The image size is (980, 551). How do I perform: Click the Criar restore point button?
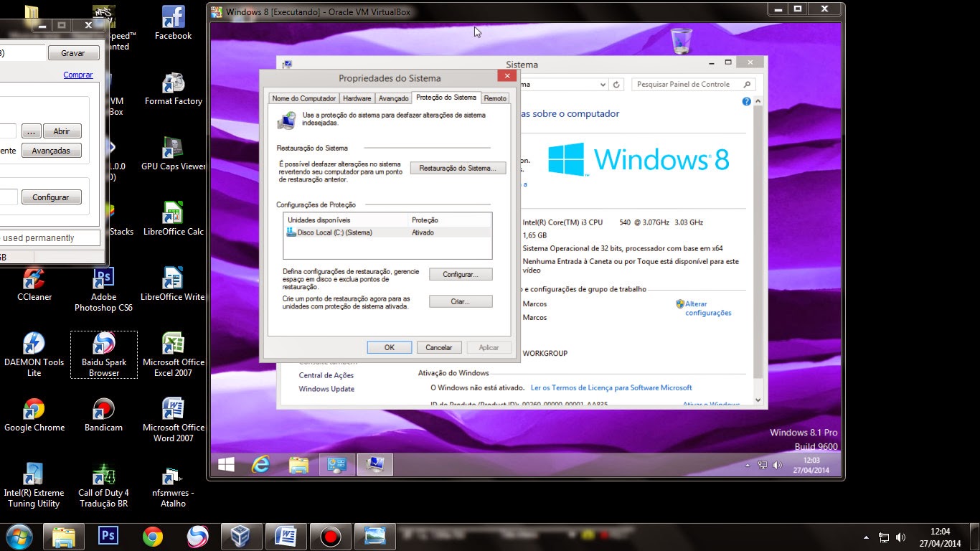click(461, 301)
